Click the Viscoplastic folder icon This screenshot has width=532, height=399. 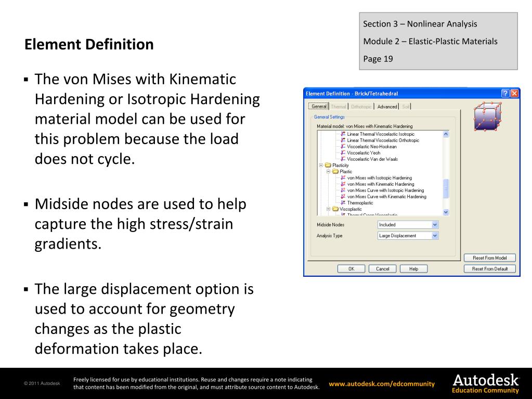point(335,209)
